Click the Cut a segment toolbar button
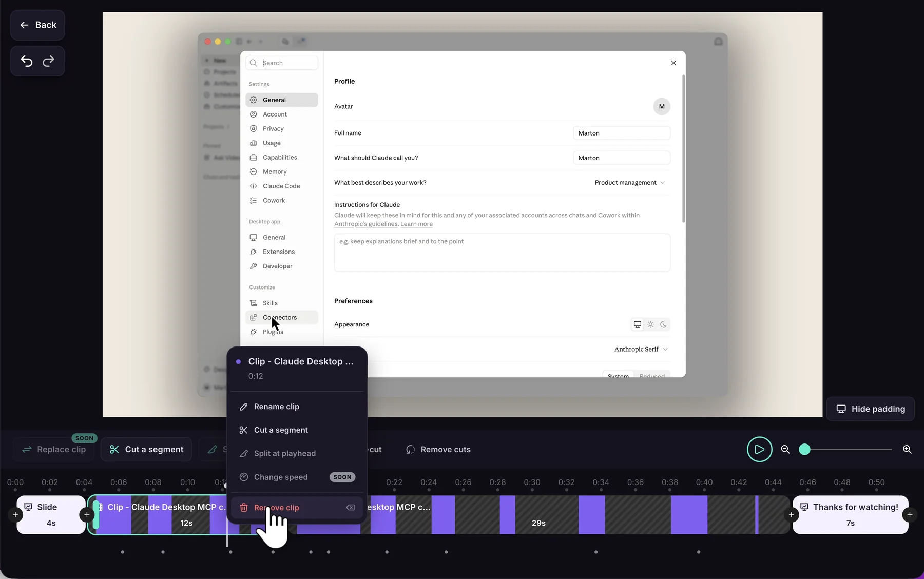924x579 pixels. click(x=146, y=449)
